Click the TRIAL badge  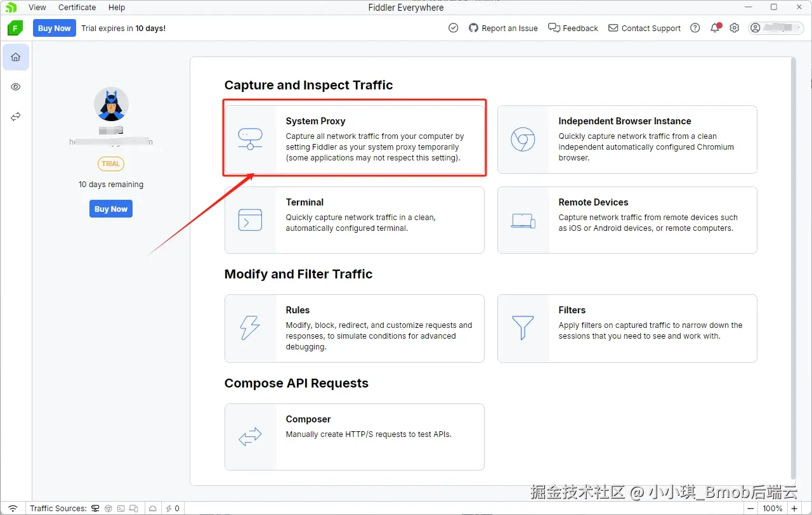coord(111,164)
